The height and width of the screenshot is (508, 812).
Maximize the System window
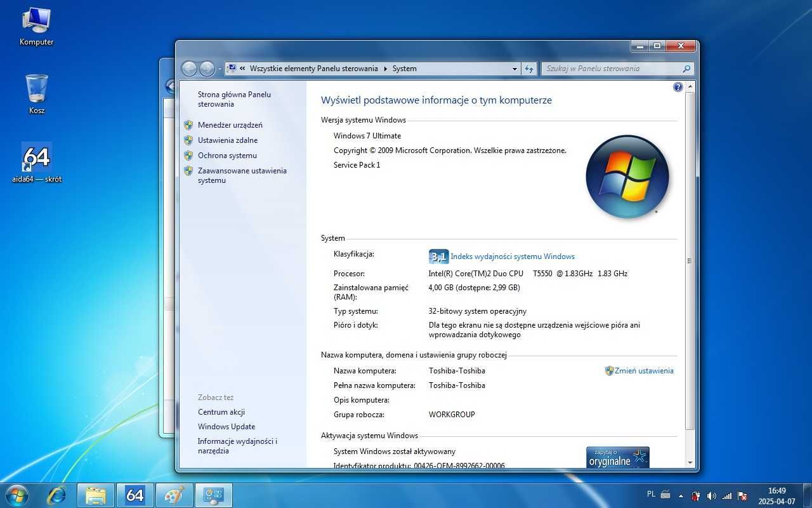pyautogui.click(x=657, y=46)
